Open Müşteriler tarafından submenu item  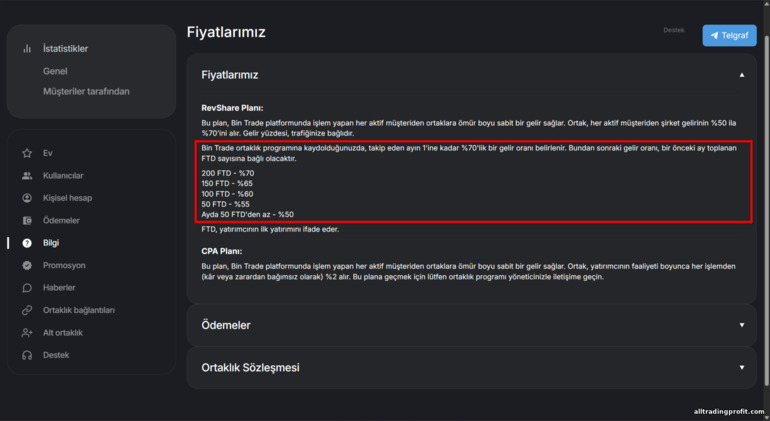[x=86, y=92]
